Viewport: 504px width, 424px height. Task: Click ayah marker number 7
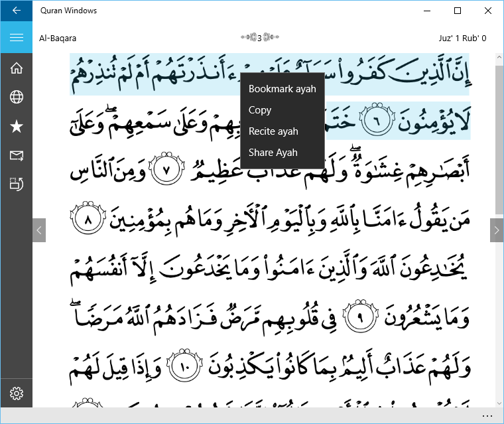[166, 169]
